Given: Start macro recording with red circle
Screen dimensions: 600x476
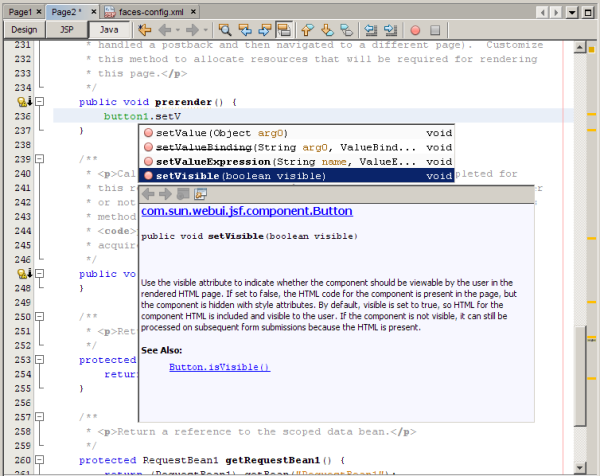Looking at the screenshot, I should tap(415, 30).
